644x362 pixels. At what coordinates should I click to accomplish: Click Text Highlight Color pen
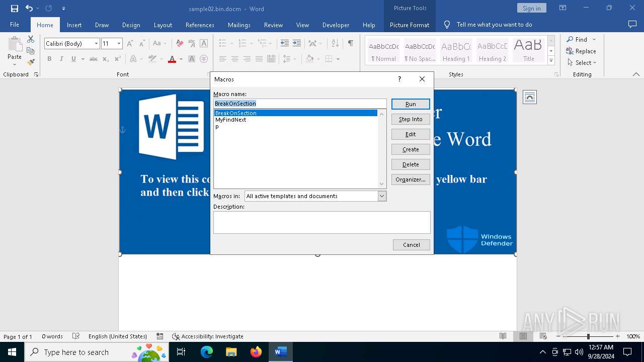(152, 59)
